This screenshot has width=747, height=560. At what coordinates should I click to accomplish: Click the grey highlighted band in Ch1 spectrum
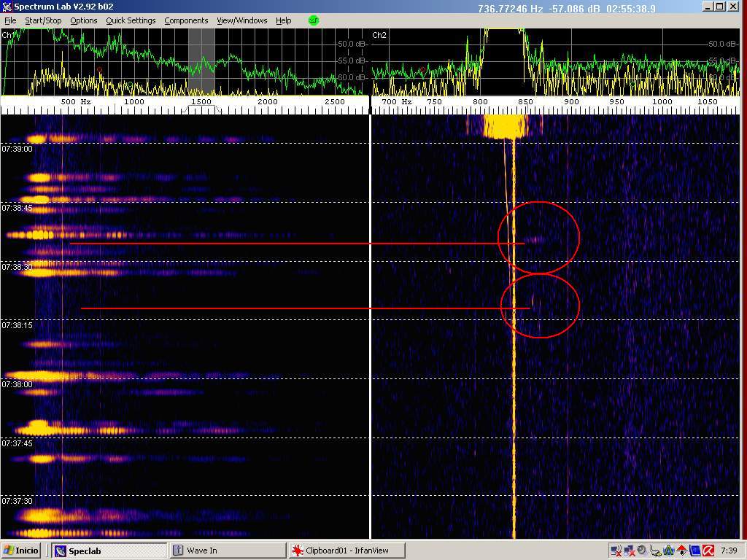pyautogui.click(x=201, y=62)
